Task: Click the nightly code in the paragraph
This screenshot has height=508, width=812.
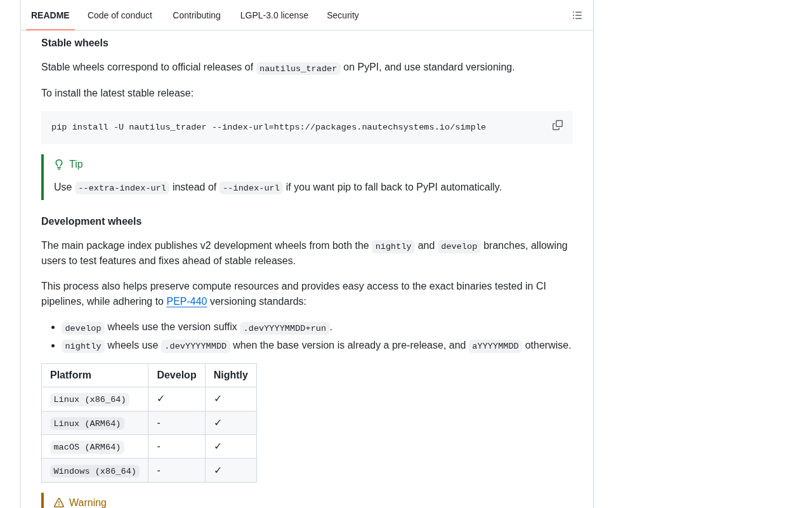Action: pyautogui.click(x=393, y=246)
